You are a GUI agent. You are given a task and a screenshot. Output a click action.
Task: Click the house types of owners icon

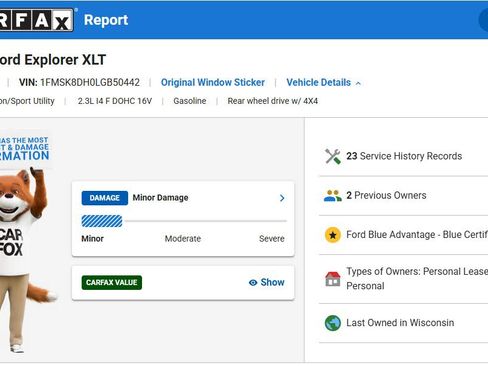[x=333, y=279]
